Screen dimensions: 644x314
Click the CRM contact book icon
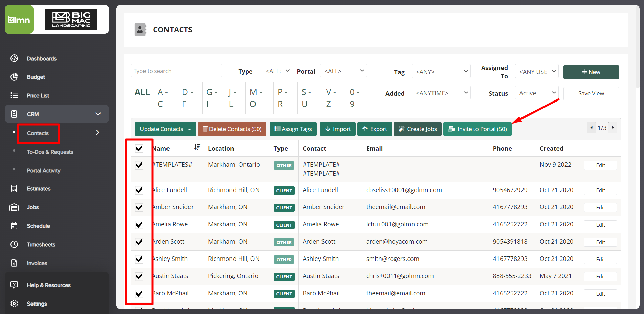point(14,114)
